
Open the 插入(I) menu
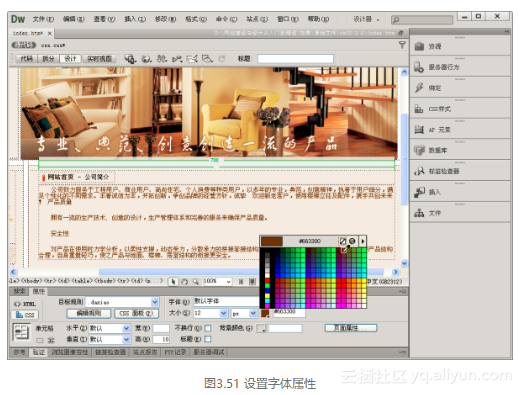(135, 19)
